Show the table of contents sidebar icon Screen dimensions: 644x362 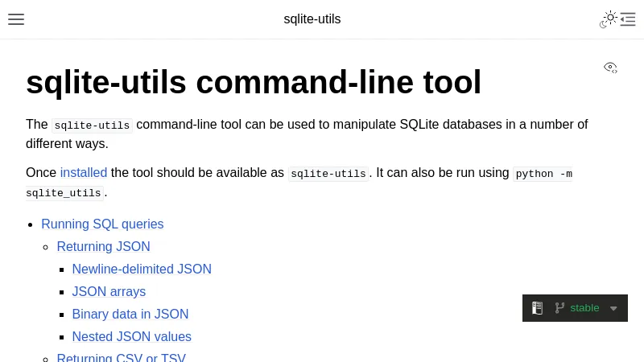pos(629,19)
